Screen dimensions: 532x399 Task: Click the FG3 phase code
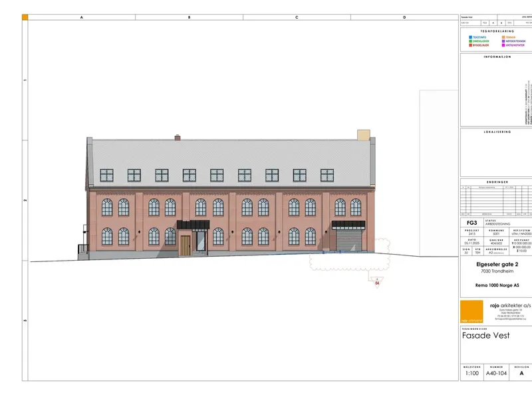(471, 223)
